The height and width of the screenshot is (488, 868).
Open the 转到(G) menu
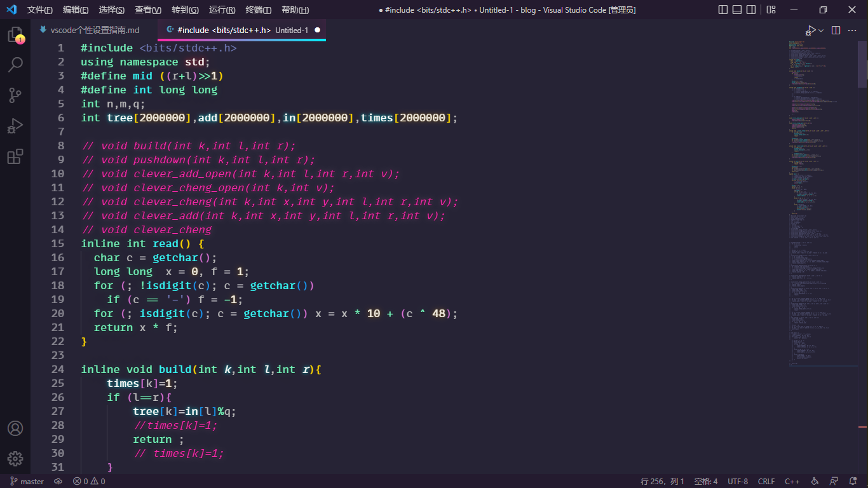pos(185,10)
